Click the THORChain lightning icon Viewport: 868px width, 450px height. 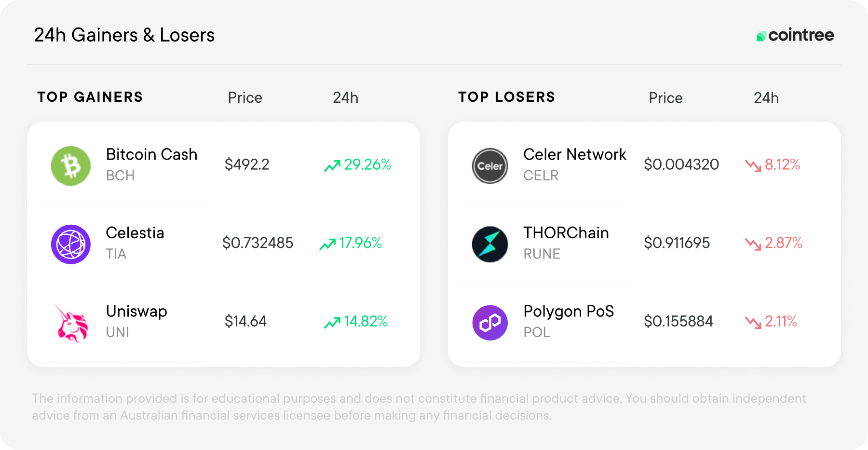pos(490,244)
